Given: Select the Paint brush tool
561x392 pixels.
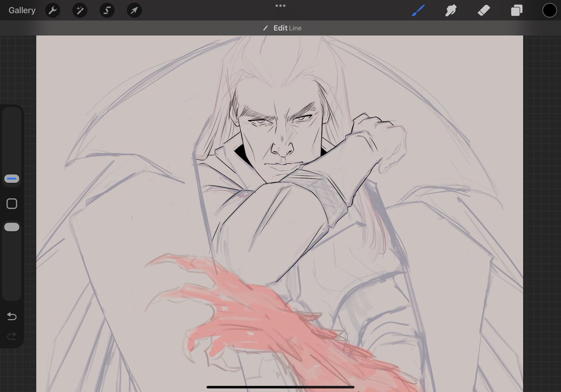Looking at the screenshot, I should (x=418, y=10).
